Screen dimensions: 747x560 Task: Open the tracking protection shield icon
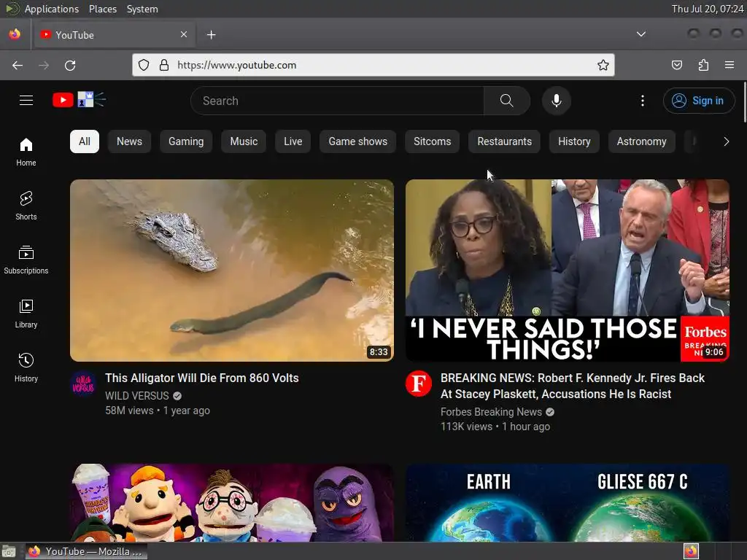click(144, 65)
